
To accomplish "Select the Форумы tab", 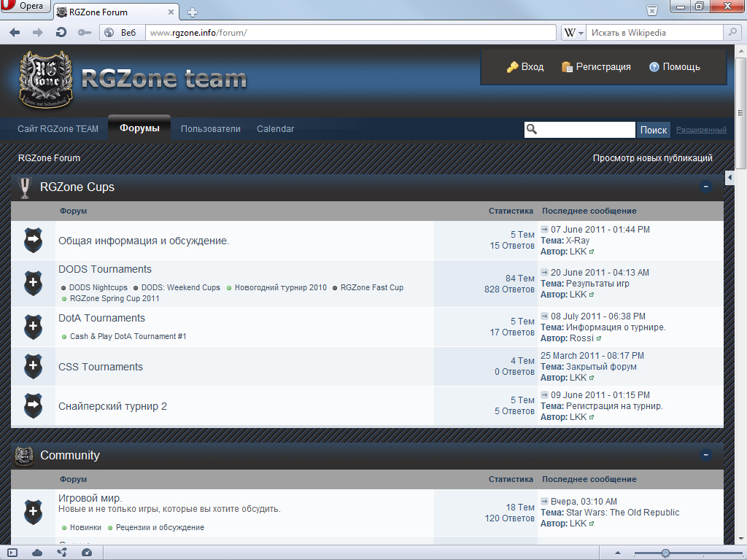I will [x=139, y=128].
